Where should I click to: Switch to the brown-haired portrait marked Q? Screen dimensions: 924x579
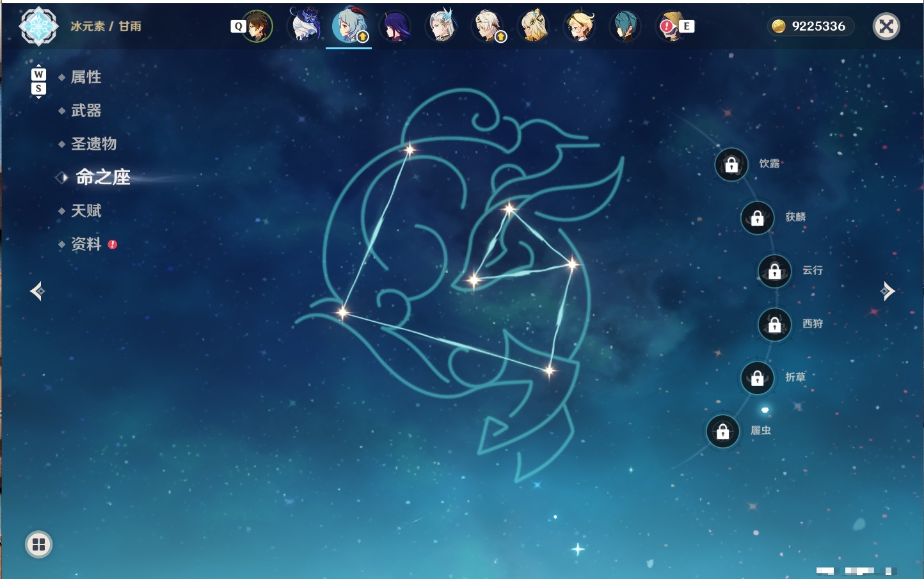(x=257, y=26)
